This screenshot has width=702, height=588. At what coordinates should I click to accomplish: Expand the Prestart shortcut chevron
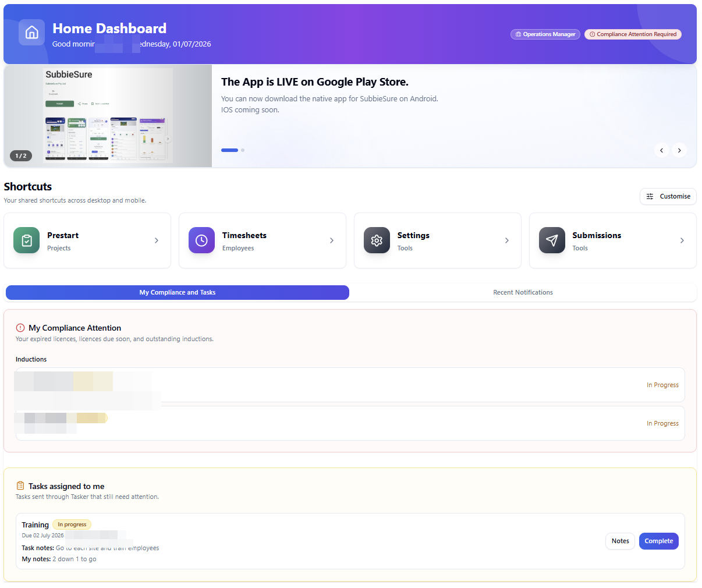point(157,240)
